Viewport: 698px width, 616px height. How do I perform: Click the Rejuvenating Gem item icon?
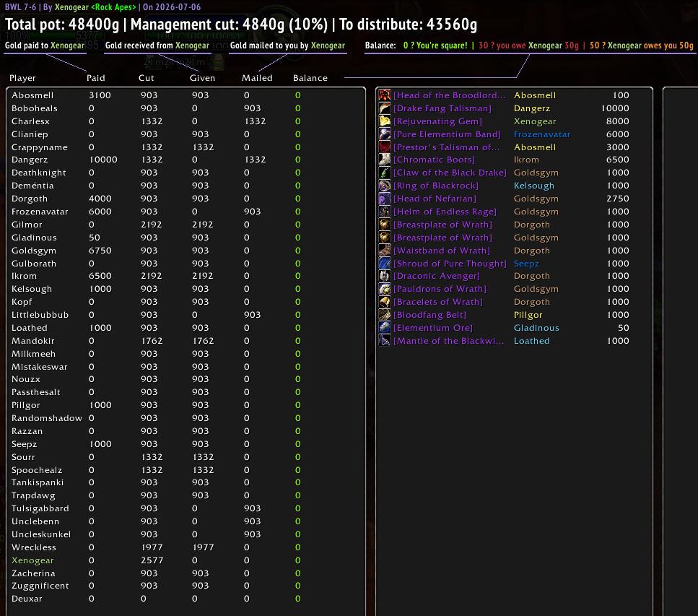385,121
